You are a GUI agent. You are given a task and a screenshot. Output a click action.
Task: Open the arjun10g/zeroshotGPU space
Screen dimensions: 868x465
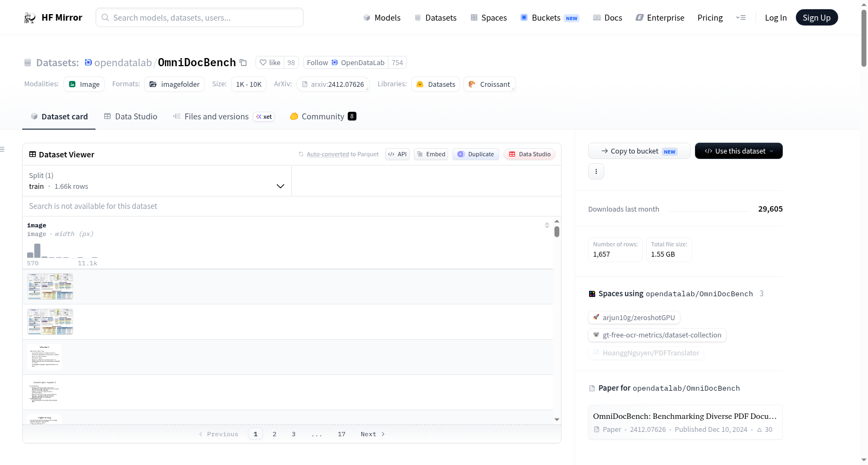tap(634, 317)
